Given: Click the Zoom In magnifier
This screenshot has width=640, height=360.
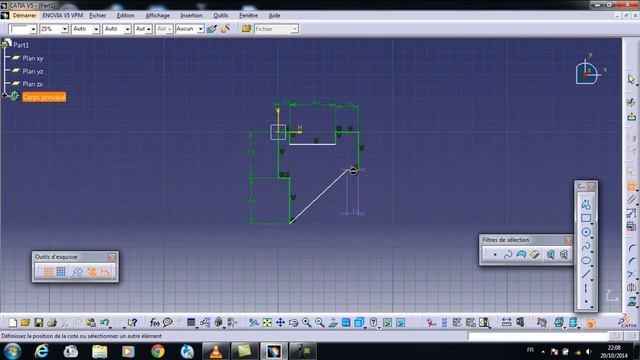Looking at the screenshot, I should 307,323.
